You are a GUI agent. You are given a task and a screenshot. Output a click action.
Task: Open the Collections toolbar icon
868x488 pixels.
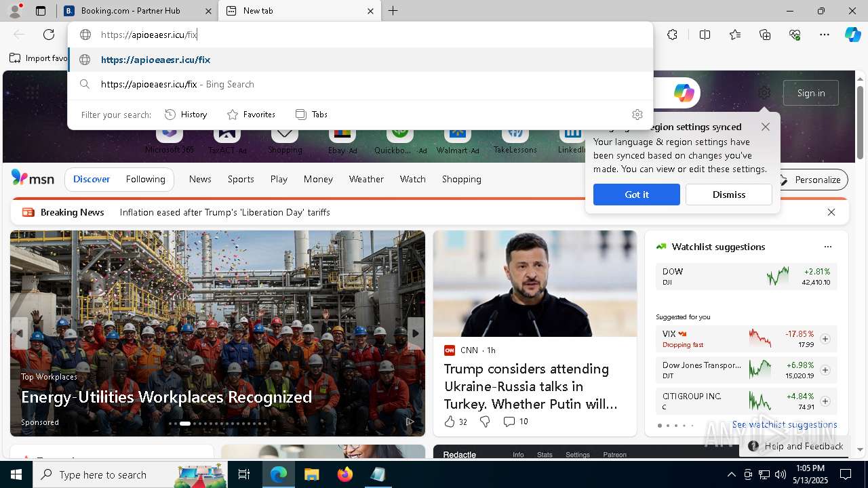coord(765,35)
